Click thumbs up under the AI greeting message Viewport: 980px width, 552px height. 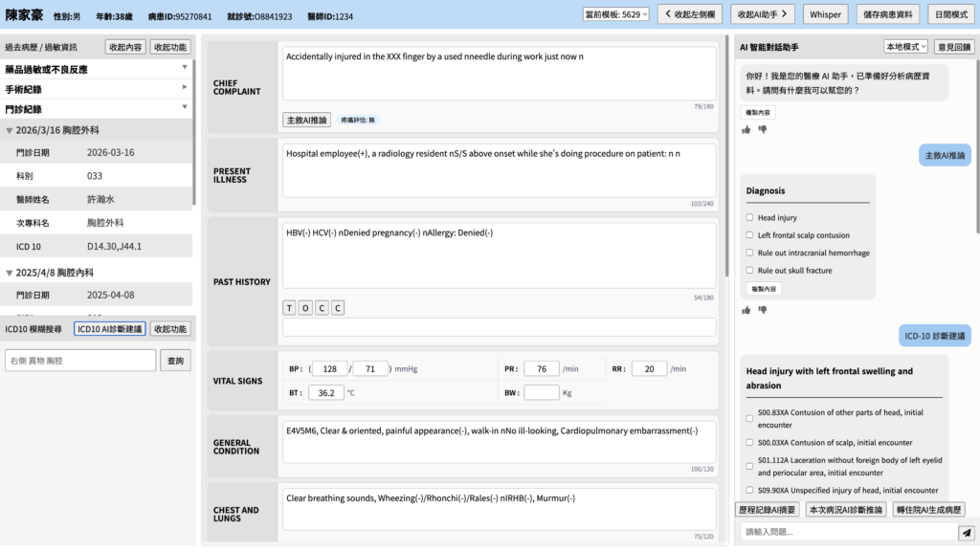point(746,130)
